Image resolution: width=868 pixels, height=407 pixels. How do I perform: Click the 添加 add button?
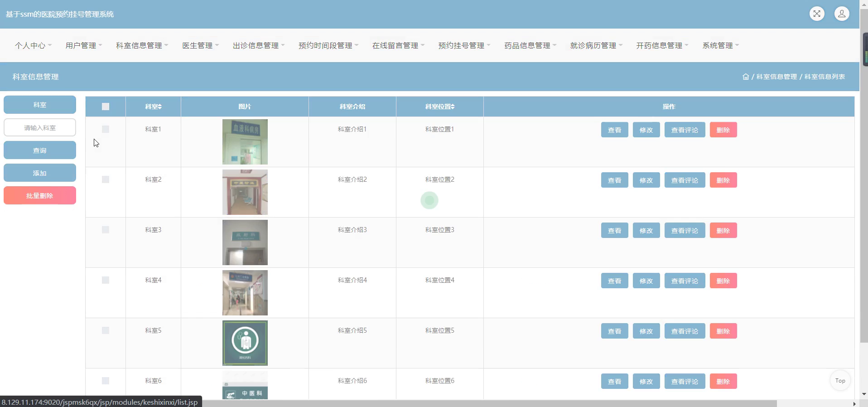[x=40, y=173]
